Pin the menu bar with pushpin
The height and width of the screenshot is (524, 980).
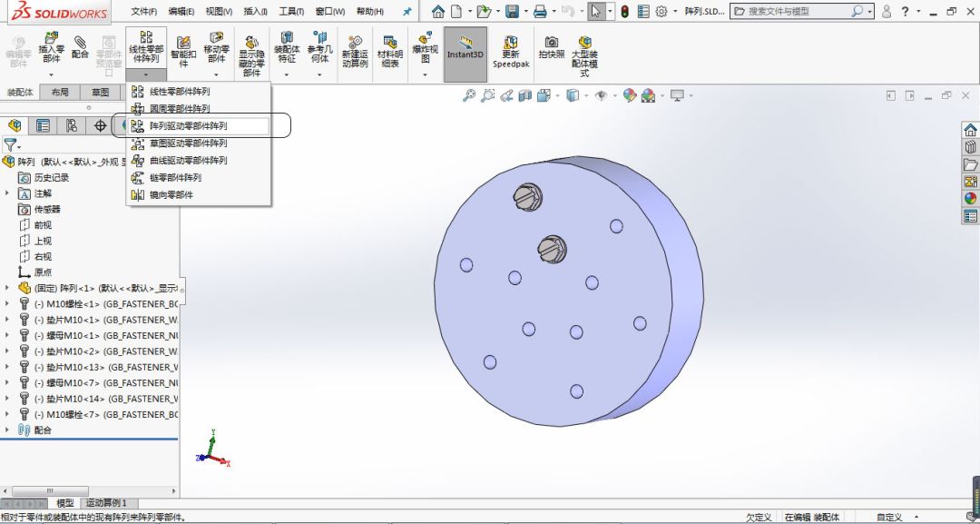click(x=407, y=11)
